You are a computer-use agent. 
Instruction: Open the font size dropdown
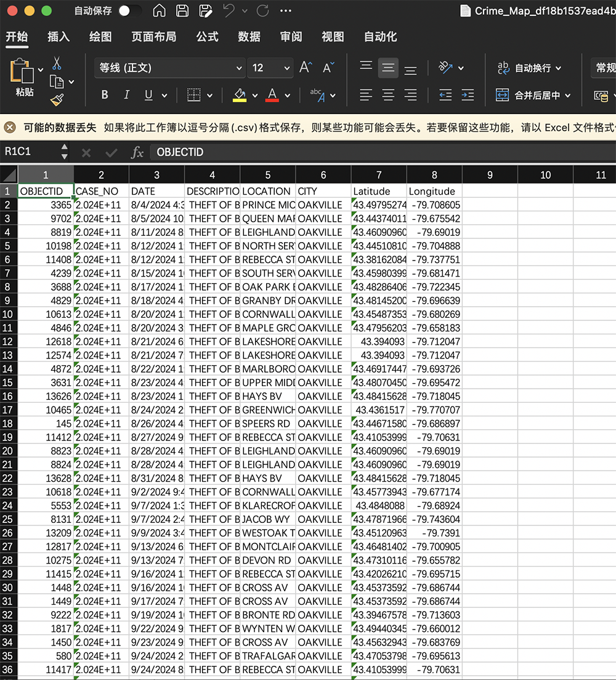click(270, 67)
